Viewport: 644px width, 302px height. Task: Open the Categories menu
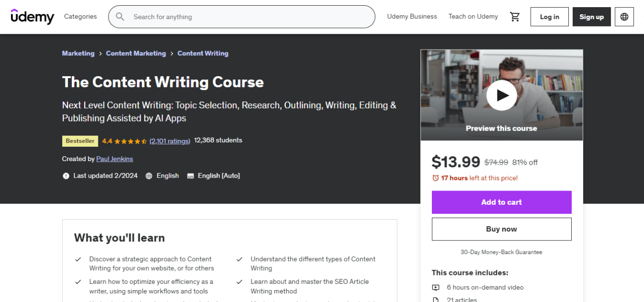(x=80, y=16)
